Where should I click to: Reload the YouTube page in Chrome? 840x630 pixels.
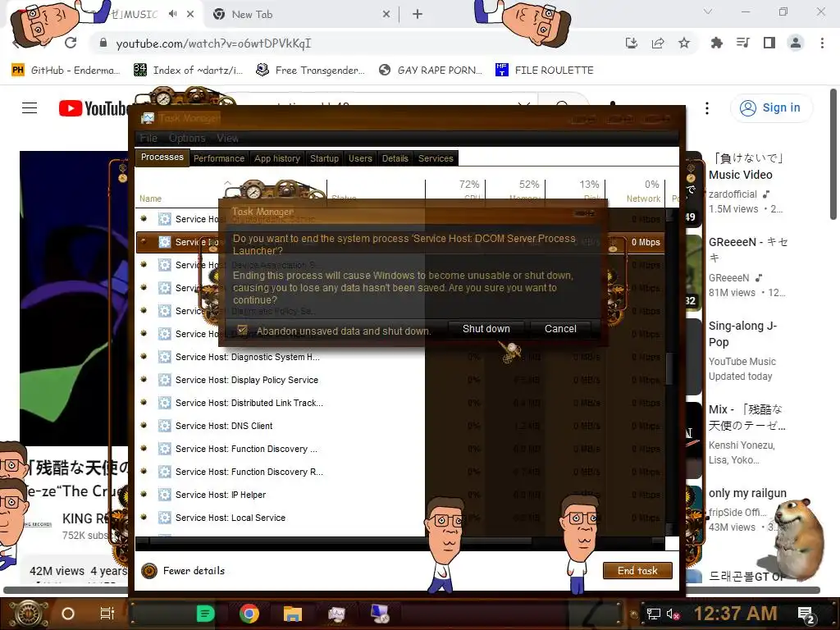click(x=71, y=43)
